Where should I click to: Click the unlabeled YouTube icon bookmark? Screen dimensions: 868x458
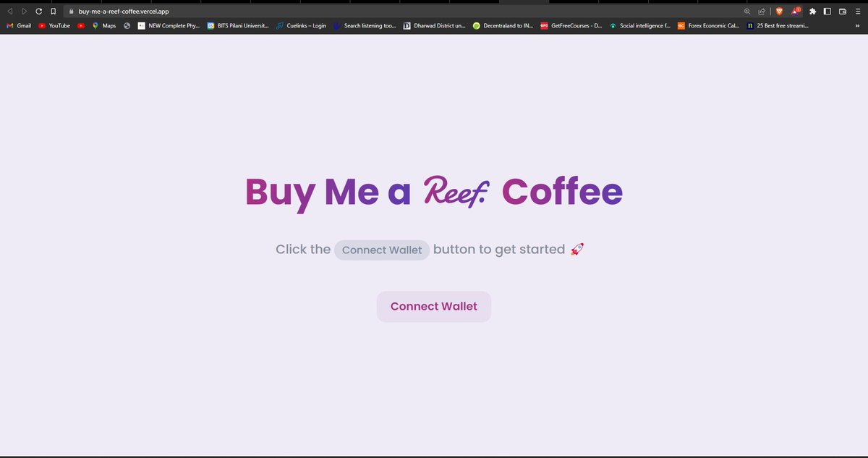[81, 25]
